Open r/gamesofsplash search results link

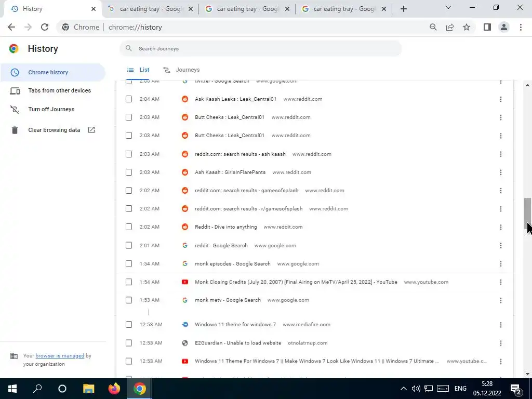tap(249, 209)
